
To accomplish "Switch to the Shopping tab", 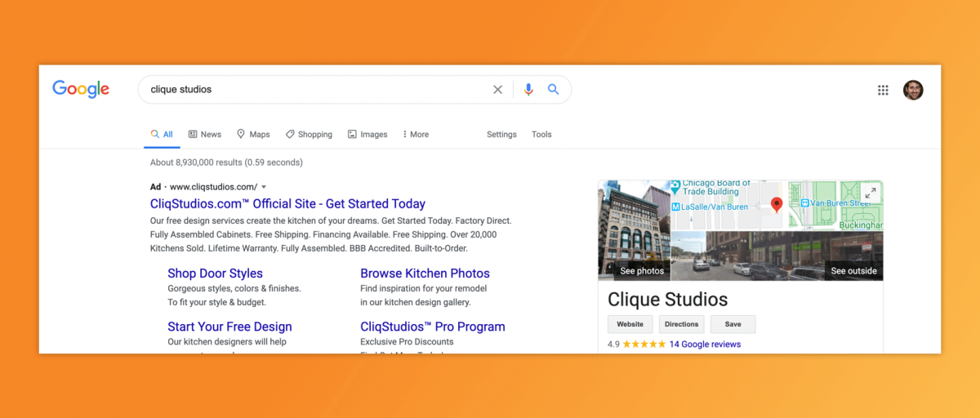I will [309, 134].
